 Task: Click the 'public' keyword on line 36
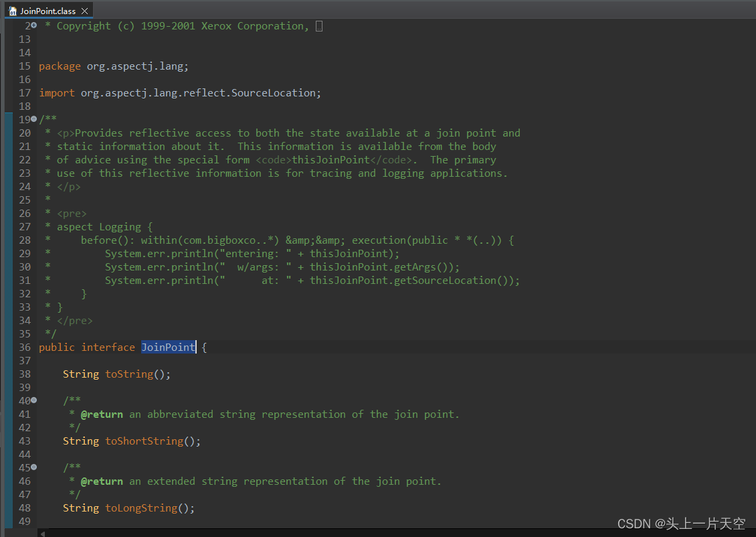57,347
